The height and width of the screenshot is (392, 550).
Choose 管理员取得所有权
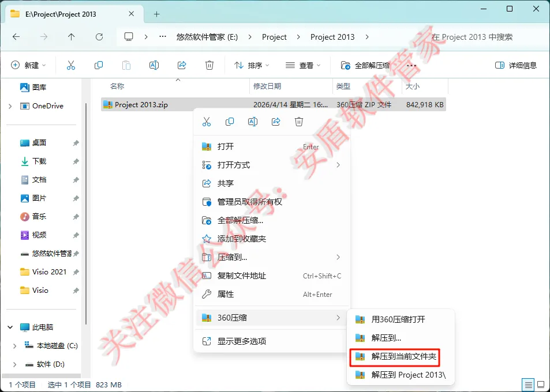(x=272, y=202)
